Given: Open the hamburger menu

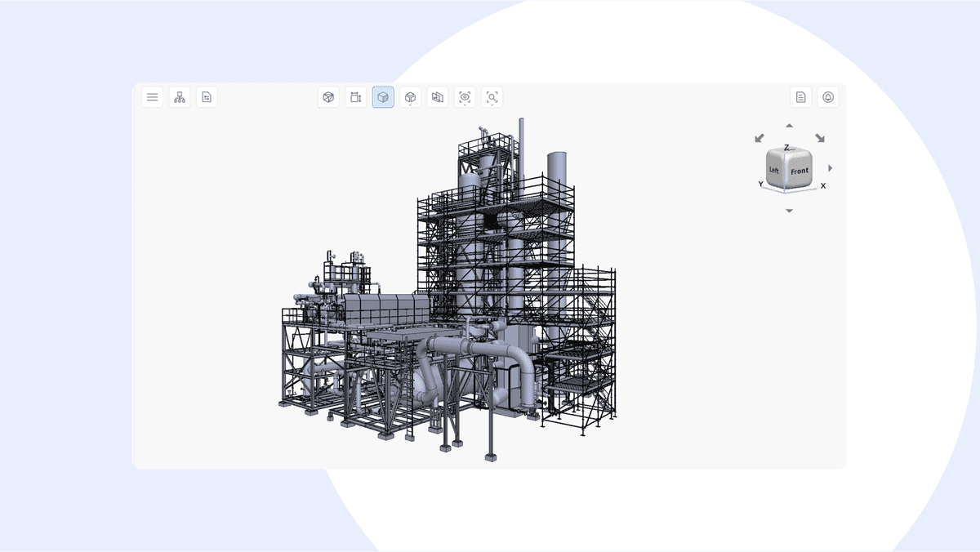Looking at the screenshot, I should coord(153,97).
